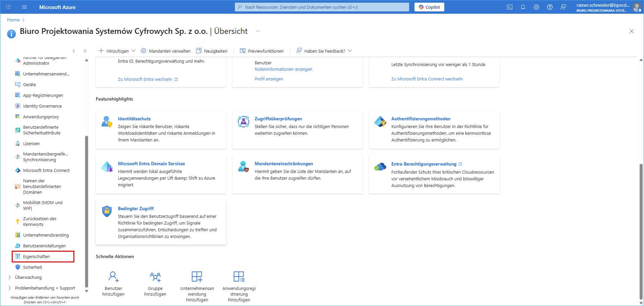Screen dimensions: 644x306
Task: Click the user account avatar
Action: click(637, 7)
